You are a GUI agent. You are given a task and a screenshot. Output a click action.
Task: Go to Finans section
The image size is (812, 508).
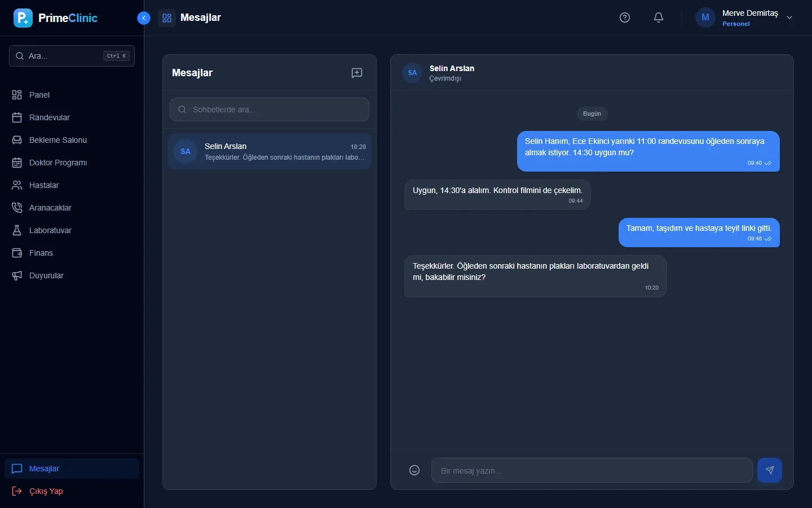72,253
